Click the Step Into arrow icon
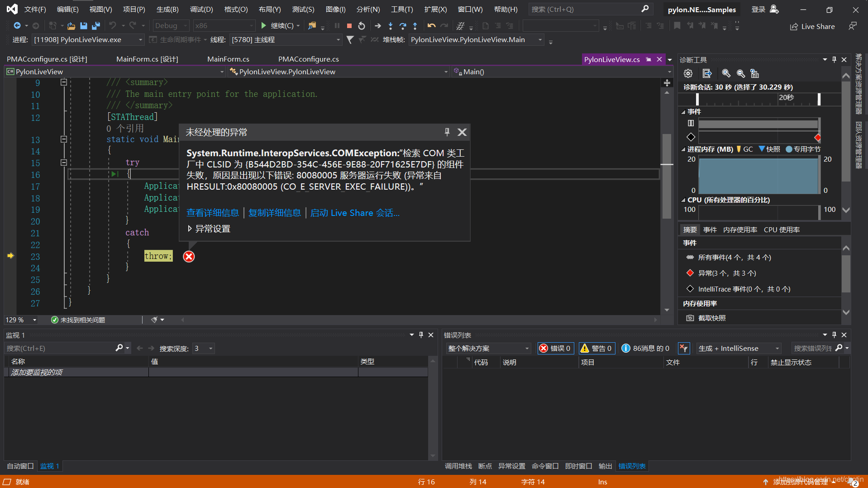Image resolution: width=868 pixels, height=488 pixels. [391, 26]
